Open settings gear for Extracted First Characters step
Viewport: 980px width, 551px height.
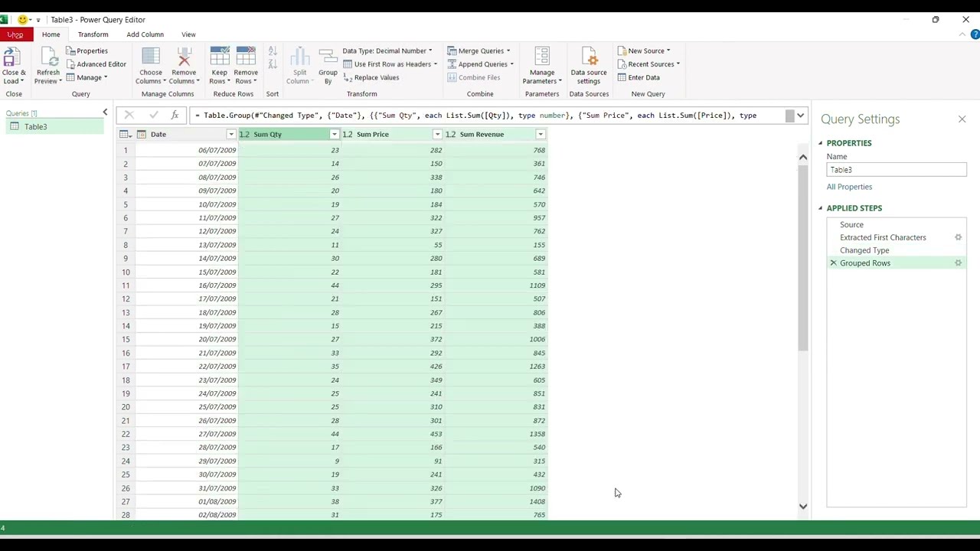[x=958, y=237]
